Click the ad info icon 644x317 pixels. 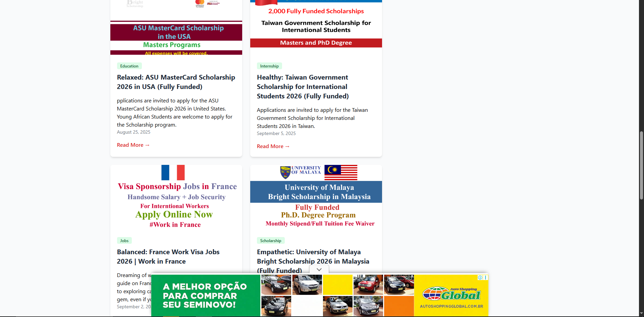tap(480, 277)
